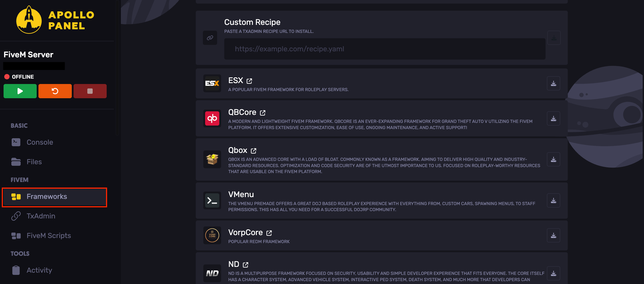Open VorpCore external link icon
Viewport: 644px width, 284px height.
[269, 233]
